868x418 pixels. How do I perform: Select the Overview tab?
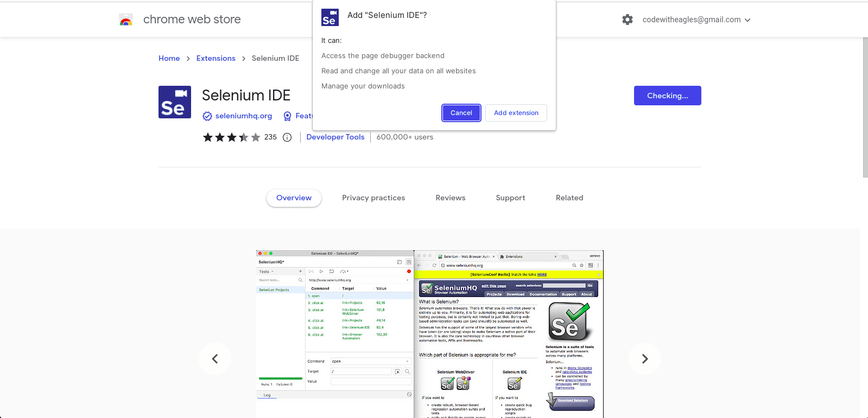pyautogui.click(x=294, y=198)
